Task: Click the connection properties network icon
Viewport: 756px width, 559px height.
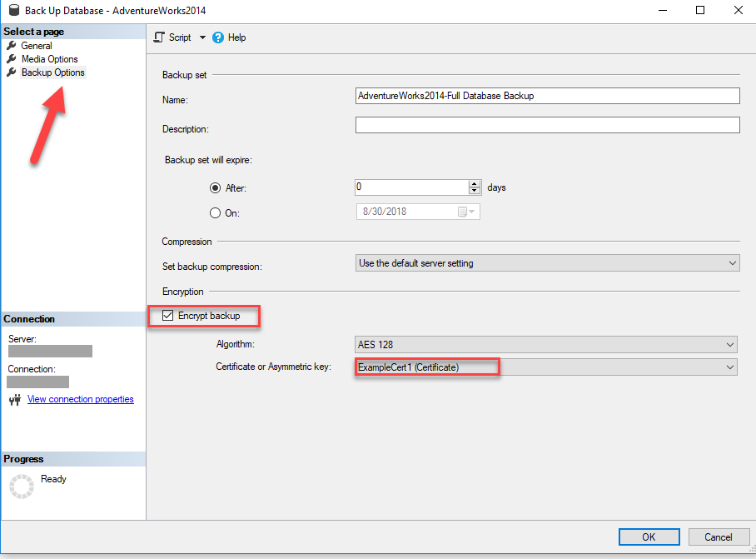Action: 14,400
